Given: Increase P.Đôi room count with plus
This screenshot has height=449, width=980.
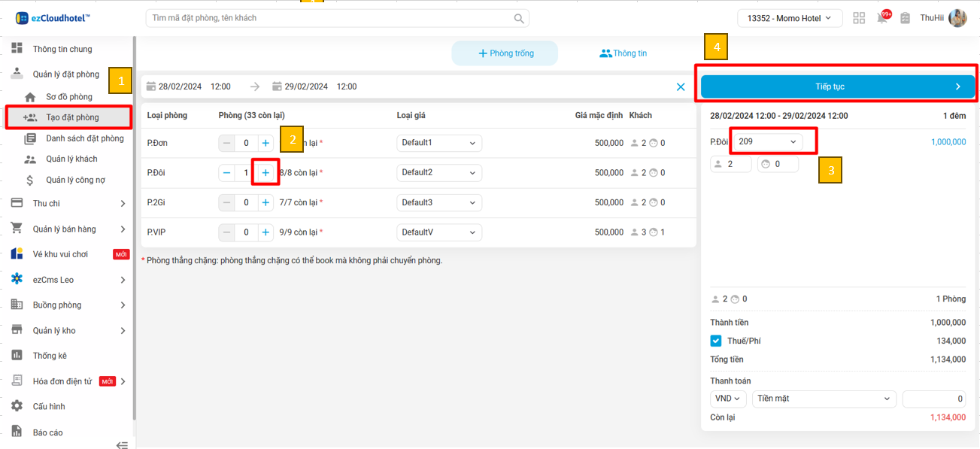Looking at the screenshot, I should [x=265, y=173].
